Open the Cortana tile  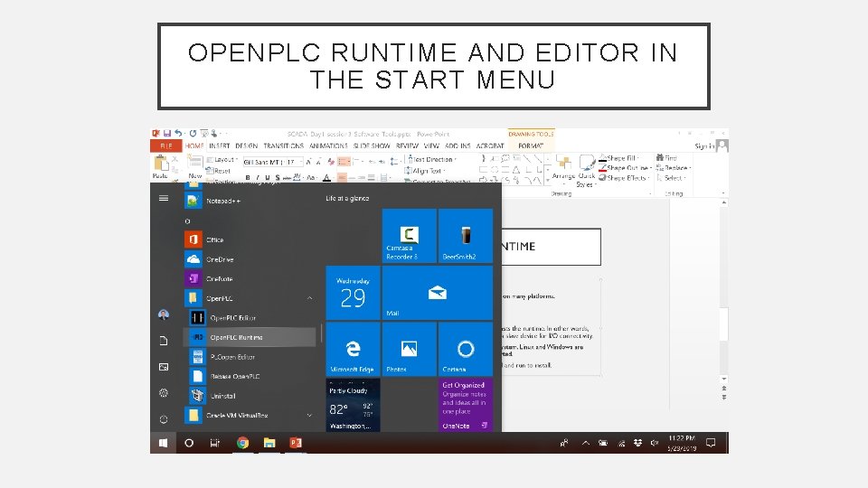click(466, 349)
